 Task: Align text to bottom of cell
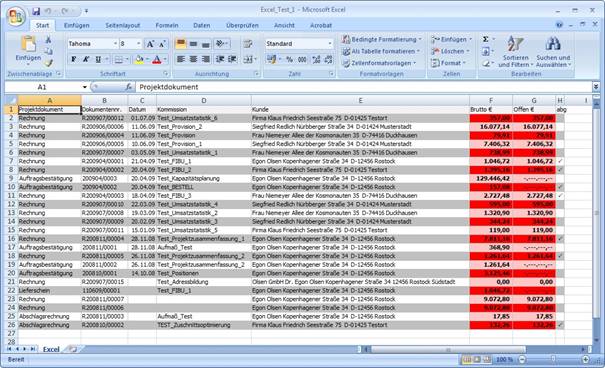point(206,44)
